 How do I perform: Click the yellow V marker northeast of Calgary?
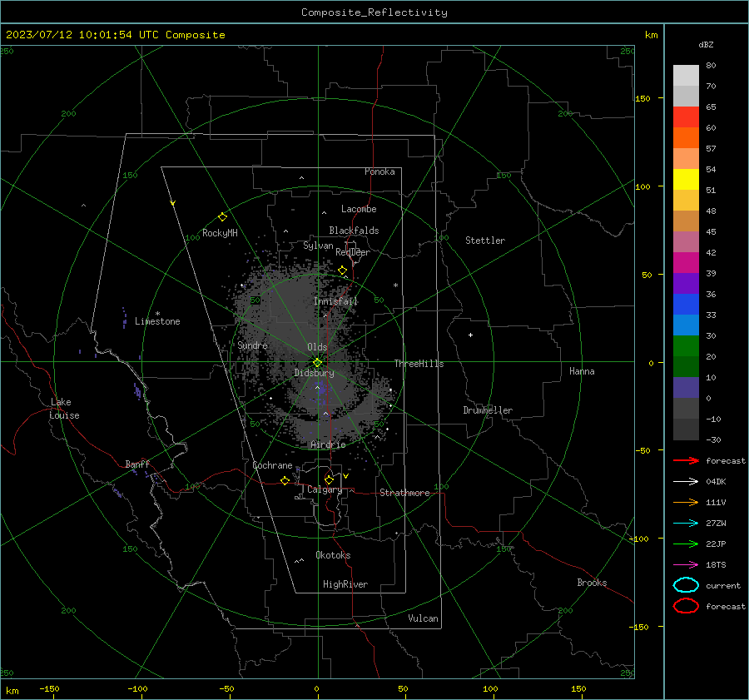click(345, 476)
